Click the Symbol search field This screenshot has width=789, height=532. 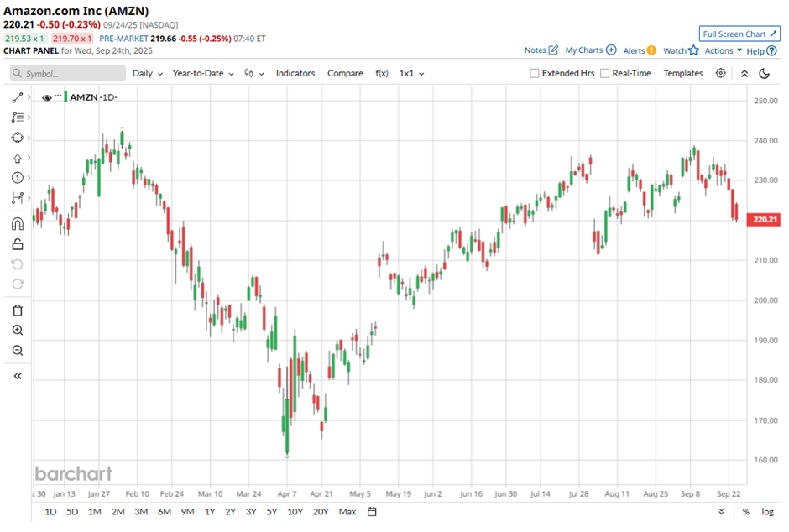tap(68, 73)
